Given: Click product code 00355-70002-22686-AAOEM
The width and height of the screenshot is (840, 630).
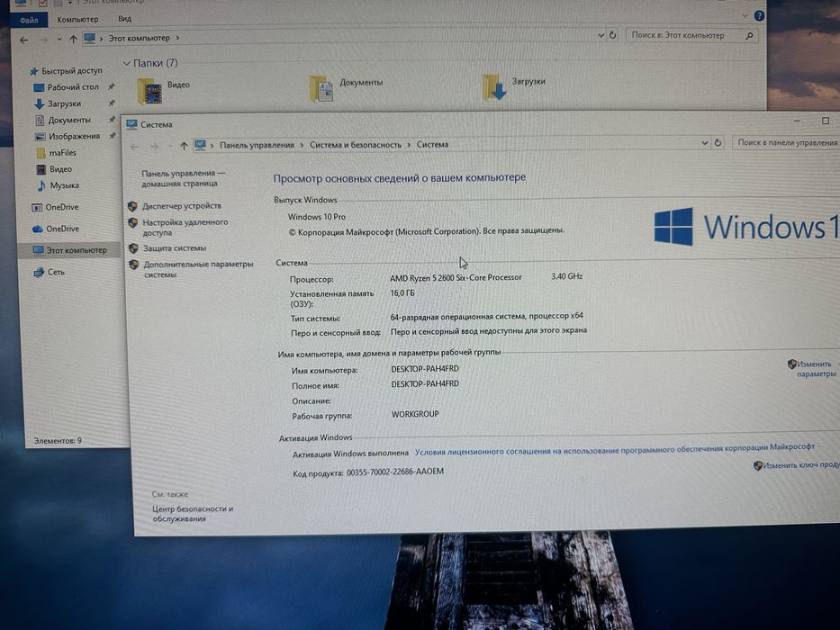Looking at the screenshot, I should 395,472.
